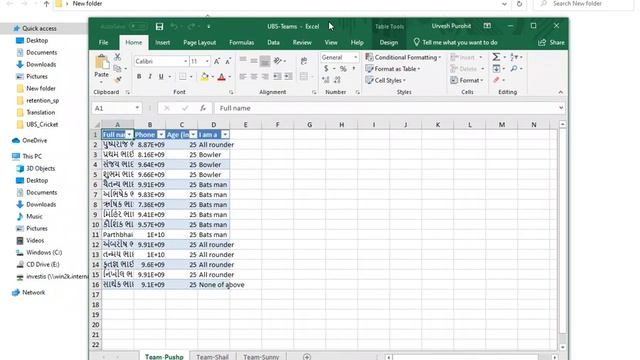Click the Orientation text-angle icon
This screenshot has width=640, height=360.
(x=278, y=61)
